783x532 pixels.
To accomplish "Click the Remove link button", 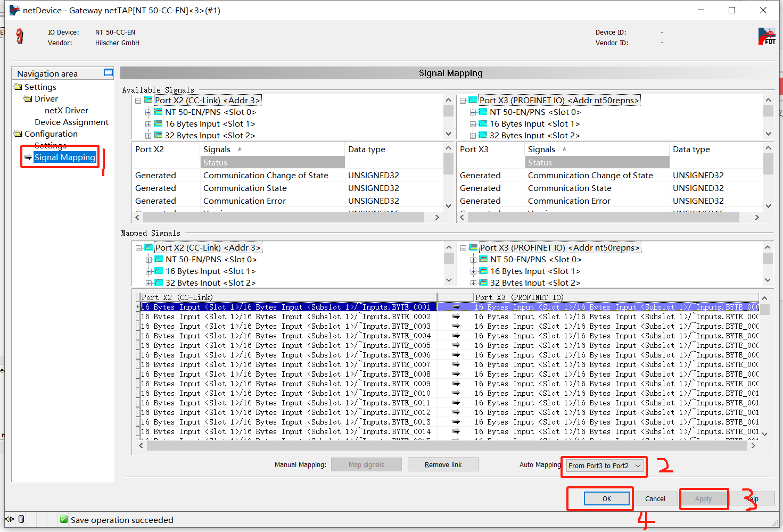I will (443, 464).
